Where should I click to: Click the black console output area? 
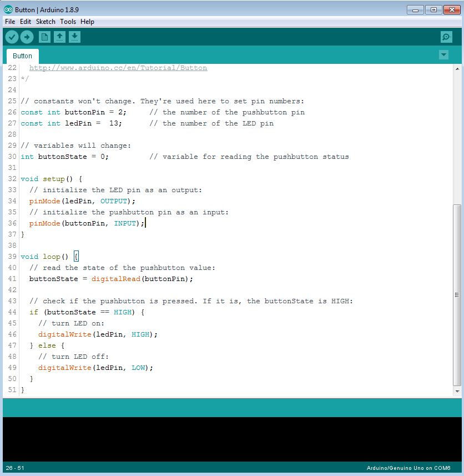(x=232, y=439)
